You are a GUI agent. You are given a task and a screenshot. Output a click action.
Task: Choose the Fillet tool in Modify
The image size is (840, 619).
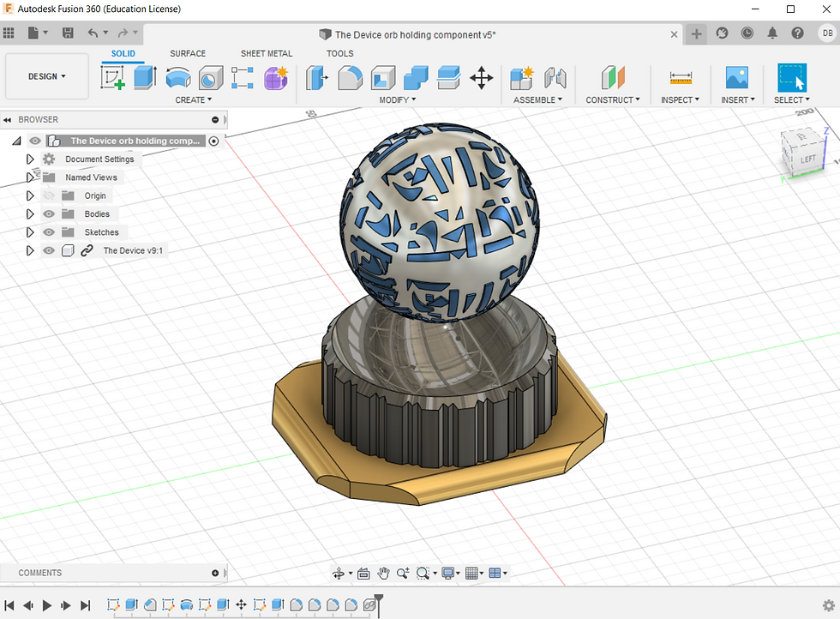coord(350,78)
